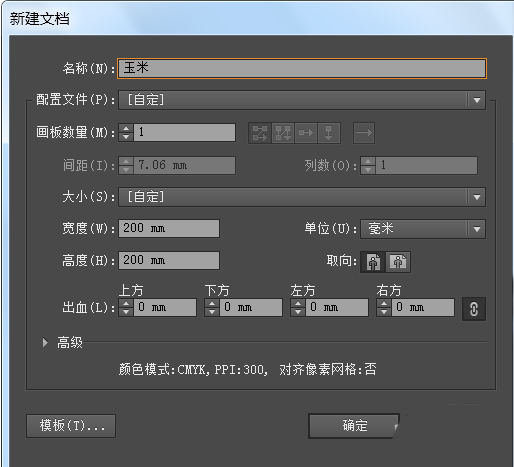Toggle right-to-left layout arrow icon
514x467 pixels.
(364, 133)
